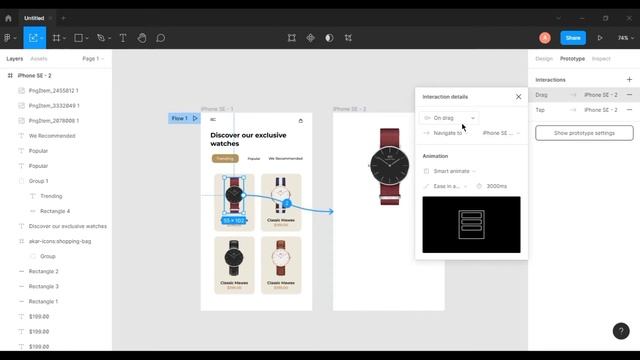Switch to the Inspect tab
This screenshot has width=640, height=360.
[601, 59]
